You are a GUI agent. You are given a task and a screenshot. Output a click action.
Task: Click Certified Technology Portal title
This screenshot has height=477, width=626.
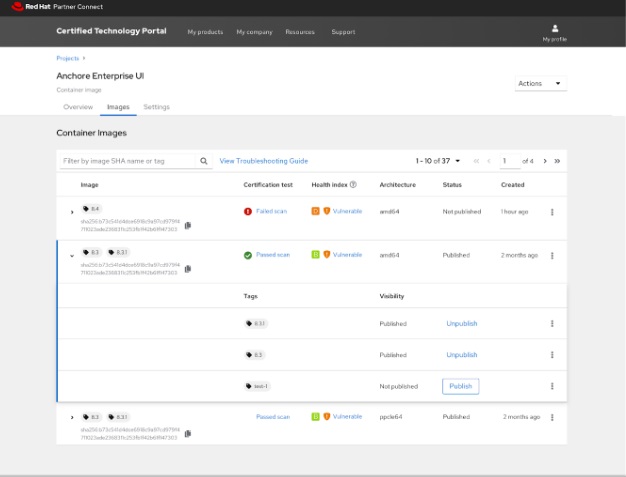tap(111, 31)
